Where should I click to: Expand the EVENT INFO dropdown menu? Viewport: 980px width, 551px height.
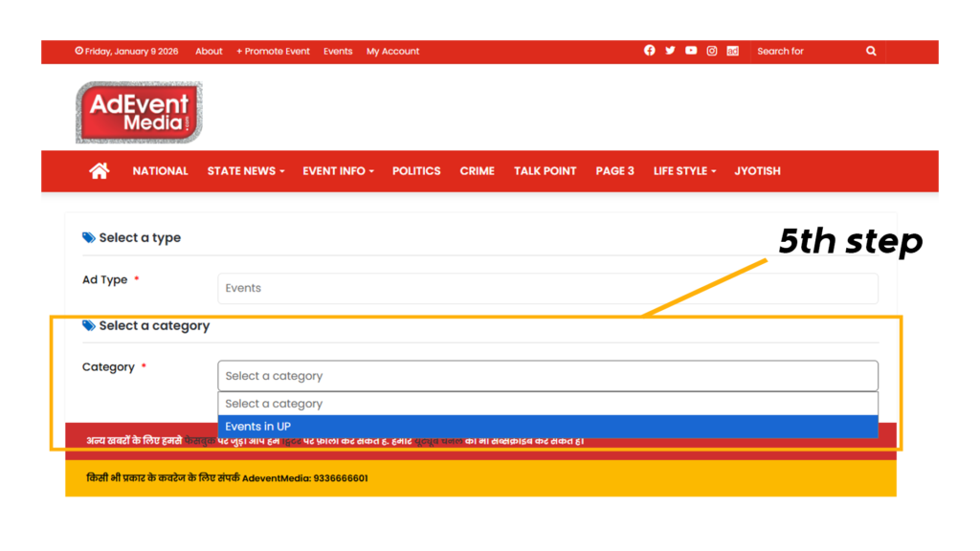[338, 171]
